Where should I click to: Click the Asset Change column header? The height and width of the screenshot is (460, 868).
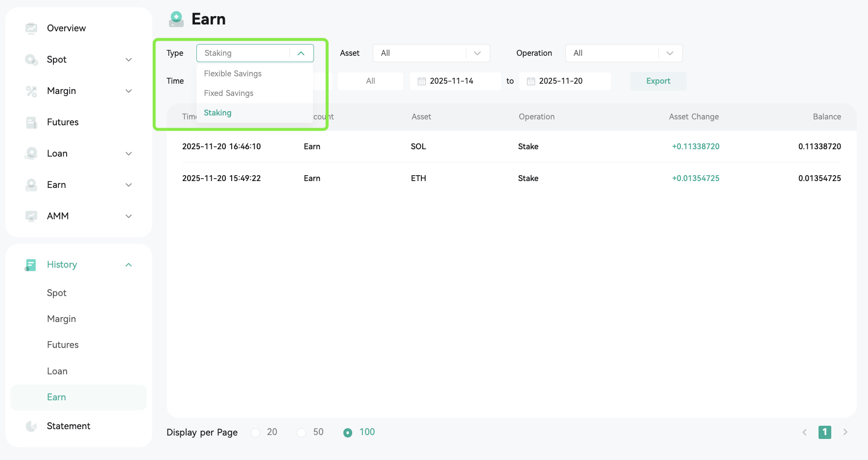(x=694, y=117)
